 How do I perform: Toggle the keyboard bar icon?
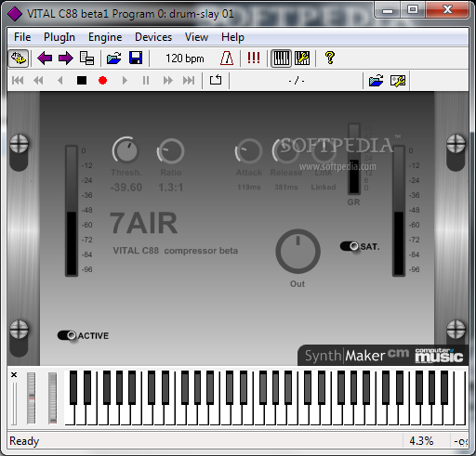click(x=281, y=59)
